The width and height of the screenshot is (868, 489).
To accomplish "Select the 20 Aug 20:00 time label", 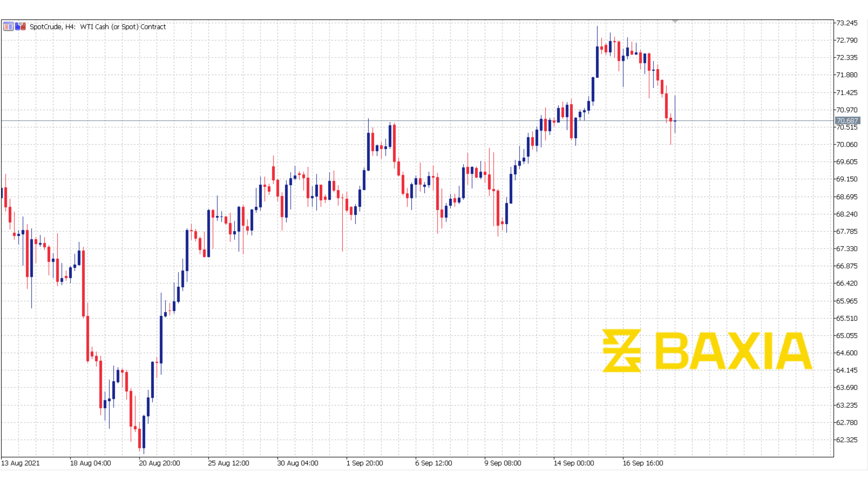I will (x=159, y=463).
